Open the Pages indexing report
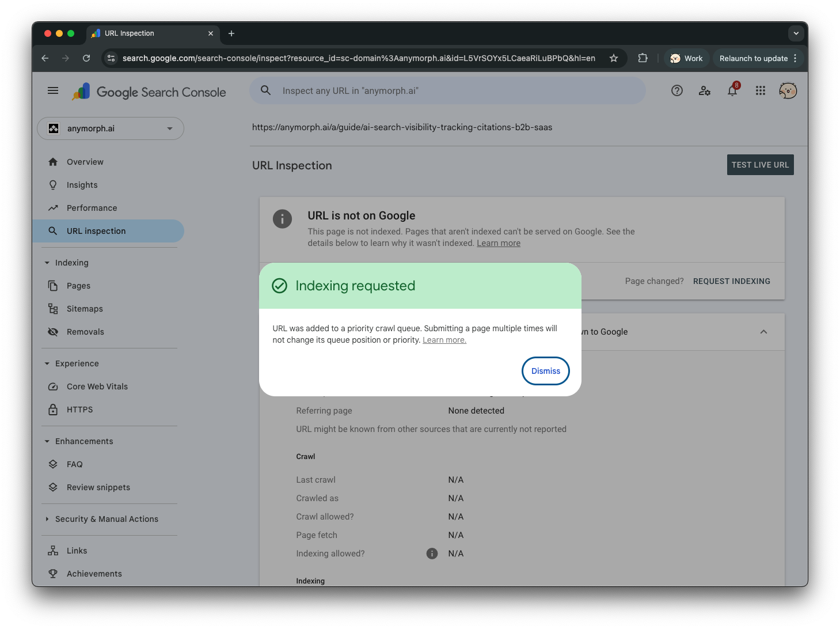 point(78,285)
